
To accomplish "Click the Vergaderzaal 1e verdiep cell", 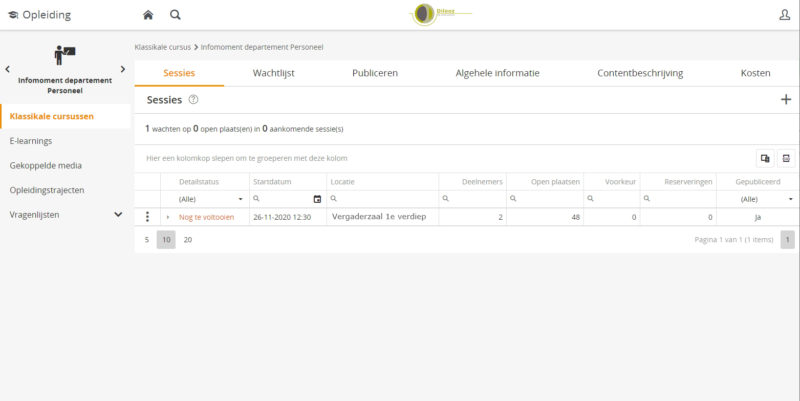I will [383, 217].
